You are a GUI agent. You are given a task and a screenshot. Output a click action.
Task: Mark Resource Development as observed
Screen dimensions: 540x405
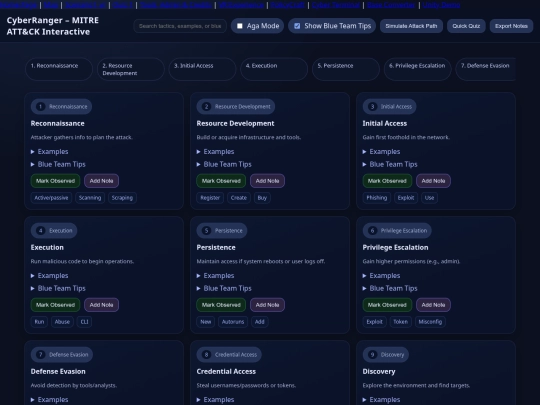[221, 181]
